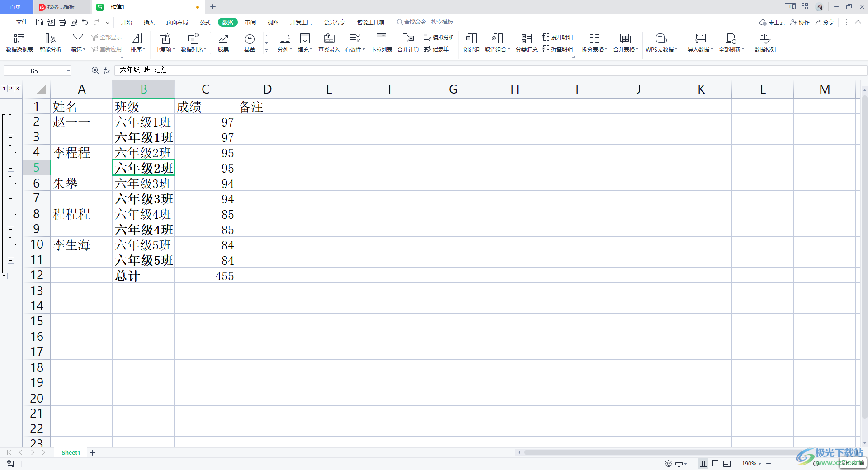
Task: Open the File (文件) menu
Action: 17,22
